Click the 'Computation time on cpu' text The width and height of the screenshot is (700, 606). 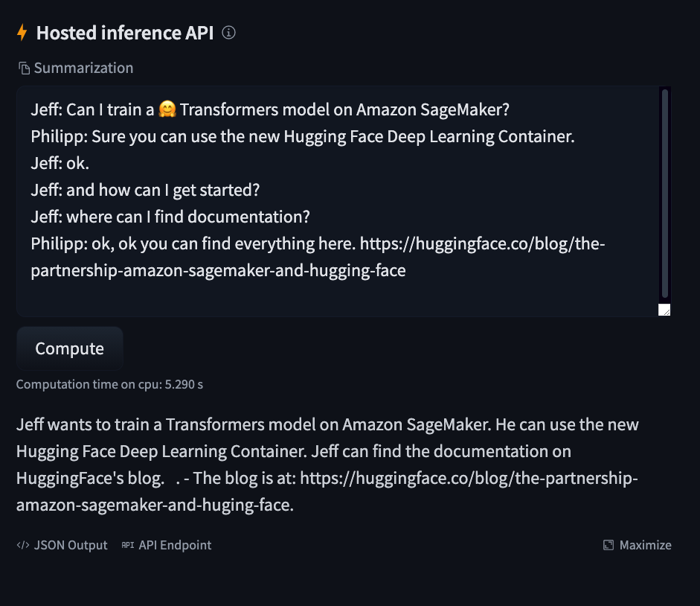click(109, 385)
